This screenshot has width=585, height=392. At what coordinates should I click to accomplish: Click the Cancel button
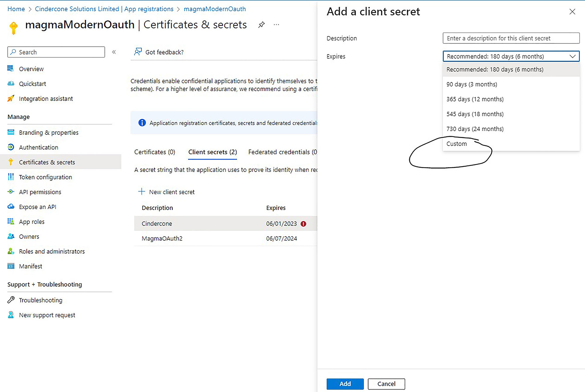pyautogui.click(x=386, y=384)
